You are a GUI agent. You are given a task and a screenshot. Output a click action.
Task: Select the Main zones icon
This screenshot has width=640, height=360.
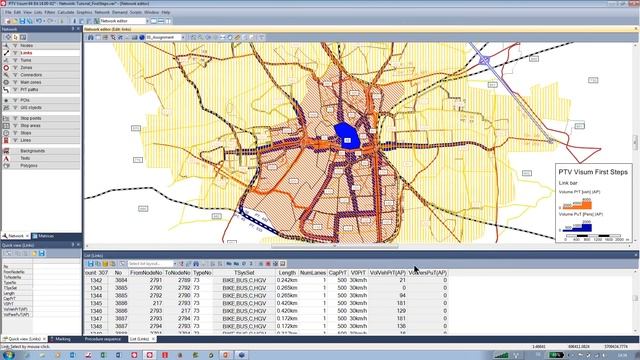tap(6, 82)
